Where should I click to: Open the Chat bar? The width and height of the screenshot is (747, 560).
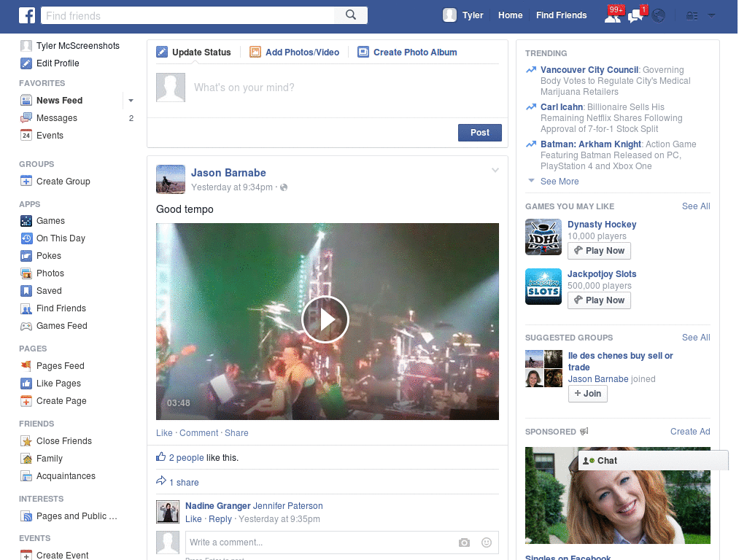tap(653, 461)
